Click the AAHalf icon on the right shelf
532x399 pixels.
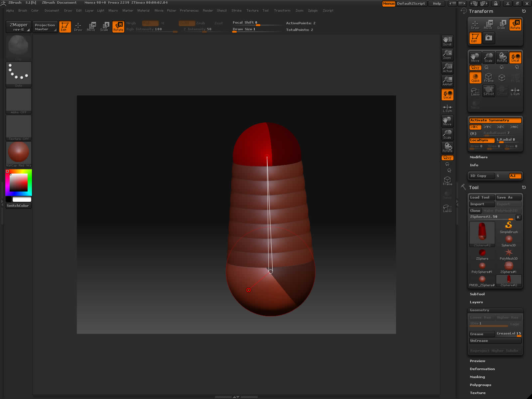pos(447,80)
